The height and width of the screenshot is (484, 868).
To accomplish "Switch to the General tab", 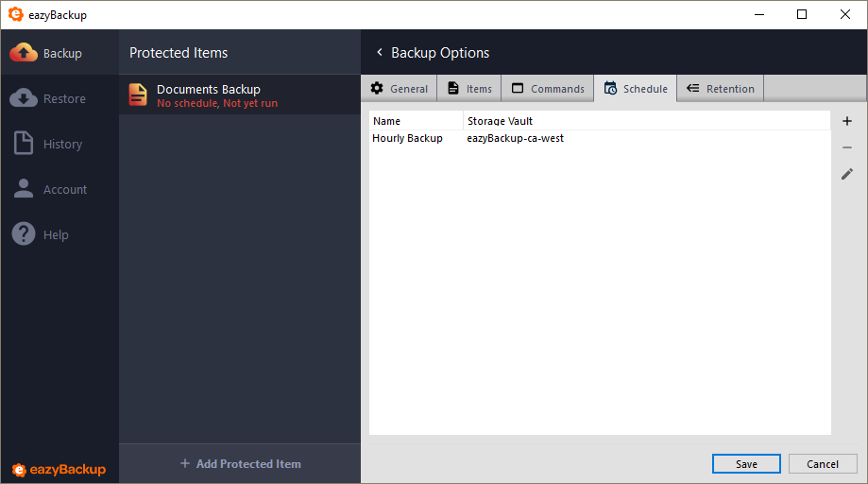I will [400, 89].
